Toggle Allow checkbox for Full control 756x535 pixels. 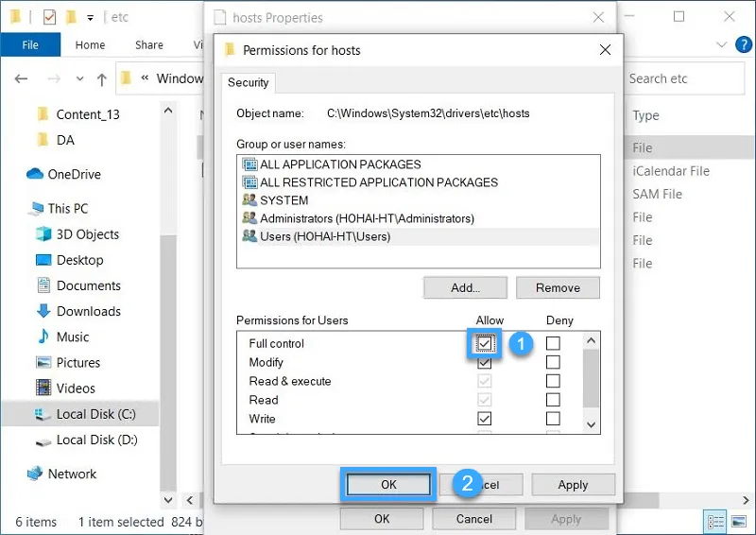485,343
